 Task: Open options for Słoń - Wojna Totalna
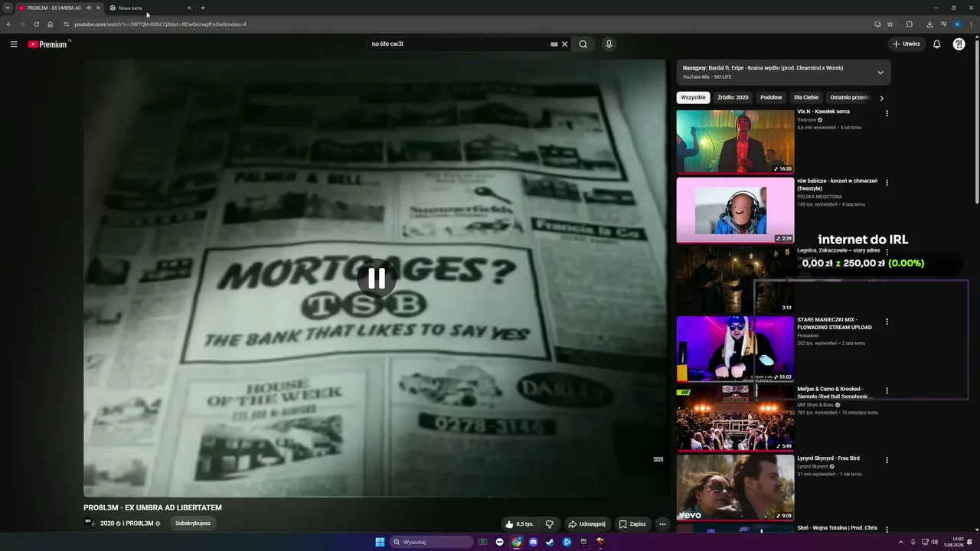[887, 530]
